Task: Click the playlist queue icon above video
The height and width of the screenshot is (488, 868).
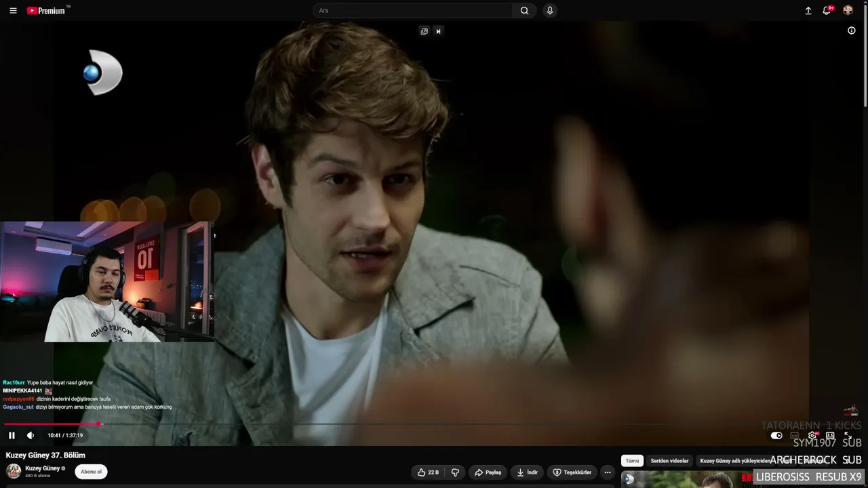Action: pyautogui.click(x=425, y=31)
